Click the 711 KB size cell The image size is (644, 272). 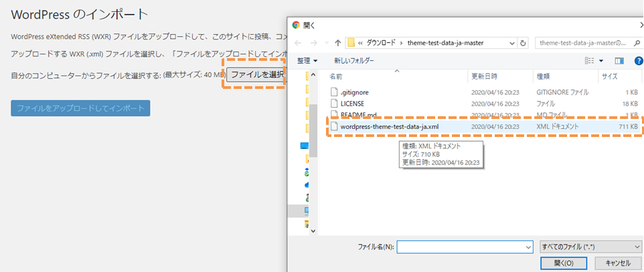click(628, 127)
